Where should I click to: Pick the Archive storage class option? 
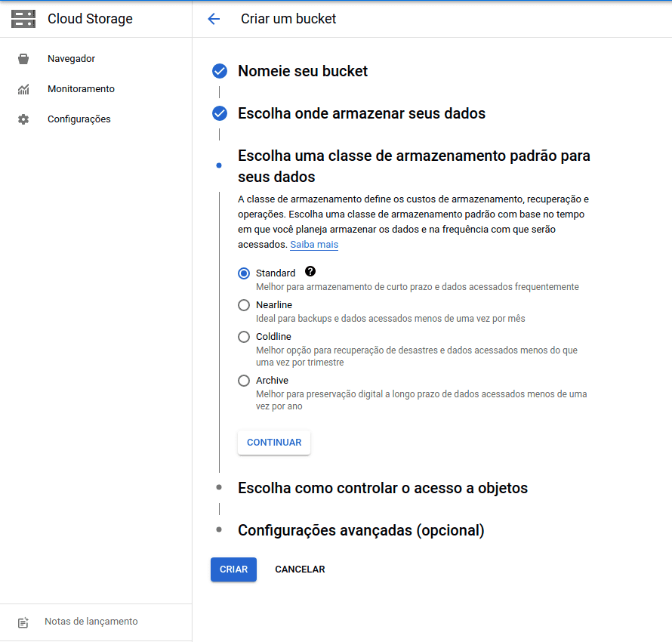coord(244,381)
